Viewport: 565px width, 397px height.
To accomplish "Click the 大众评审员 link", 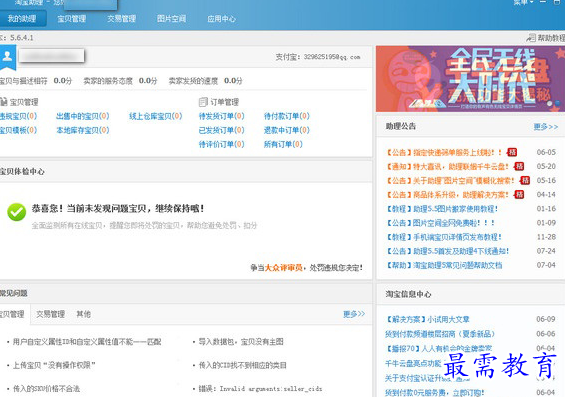I will pyautogui.click(x=284, y=268).
